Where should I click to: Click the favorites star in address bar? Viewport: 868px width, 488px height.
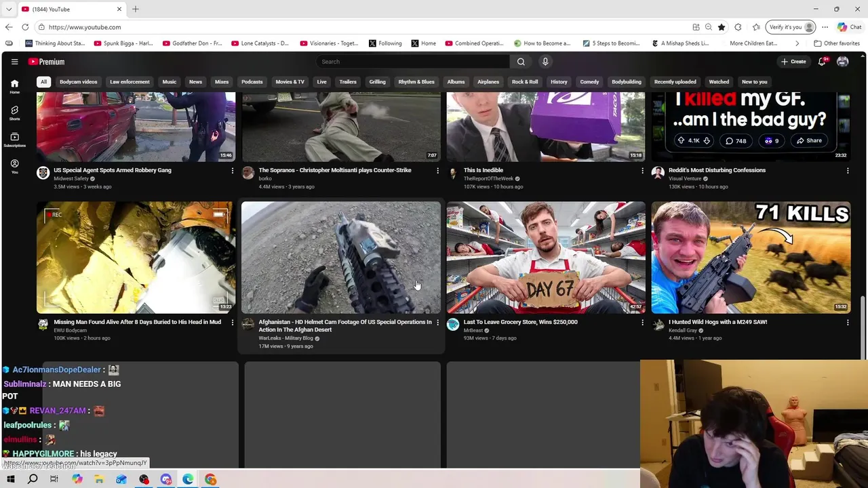[x=722, y=27]
